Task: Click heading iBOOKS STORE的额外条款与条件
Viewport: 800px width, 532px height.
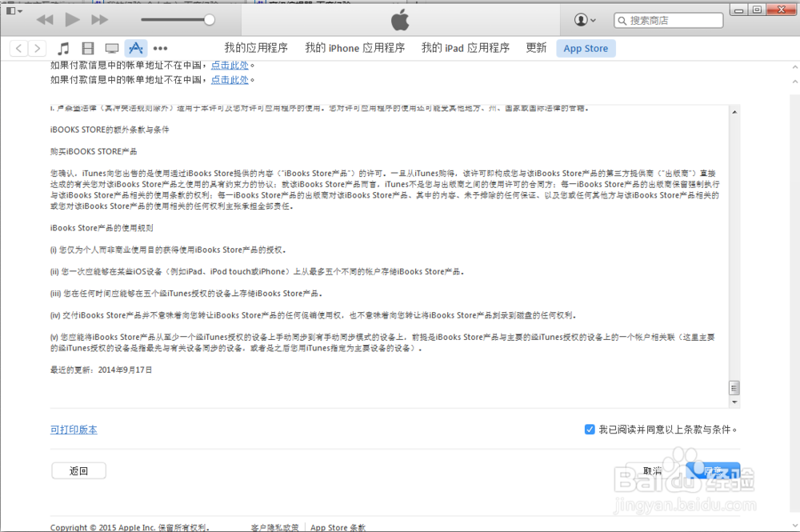Action: coord(110,130)
